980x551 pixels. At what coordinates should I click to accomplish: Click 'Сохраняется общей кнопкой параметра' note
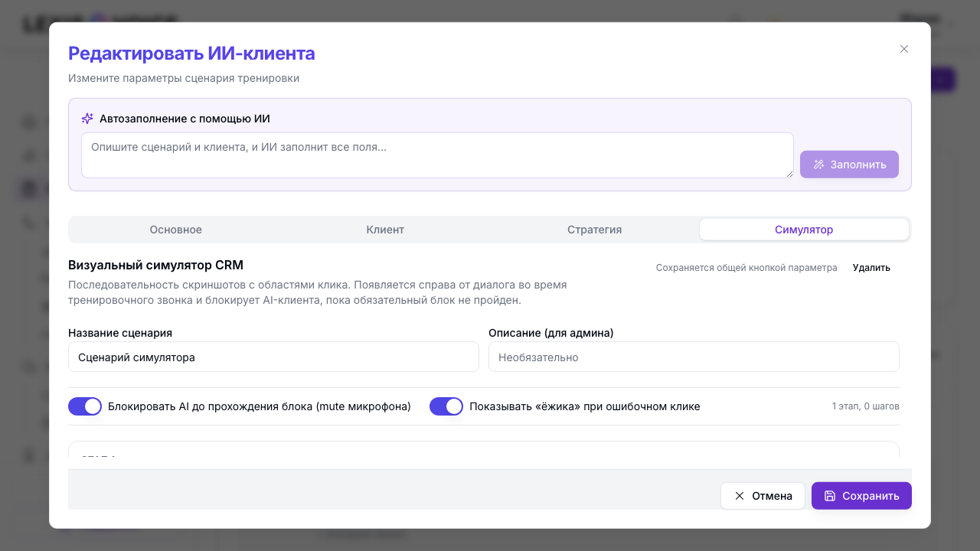tap(746, 268)
